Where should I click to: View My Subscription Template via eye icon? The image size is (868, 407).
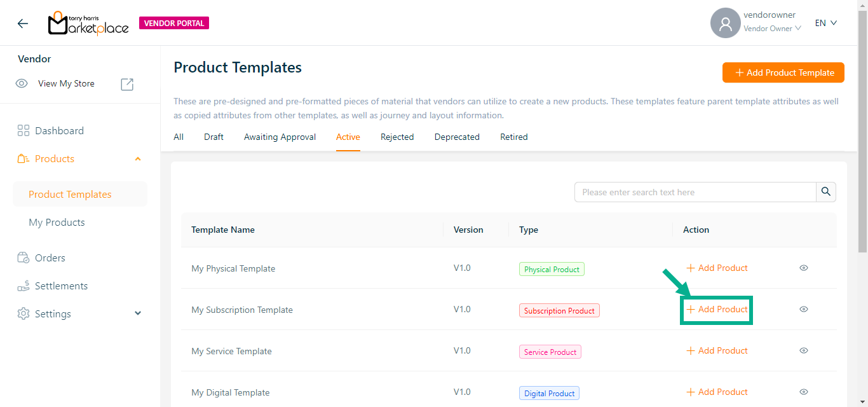(x=803, y=310)
